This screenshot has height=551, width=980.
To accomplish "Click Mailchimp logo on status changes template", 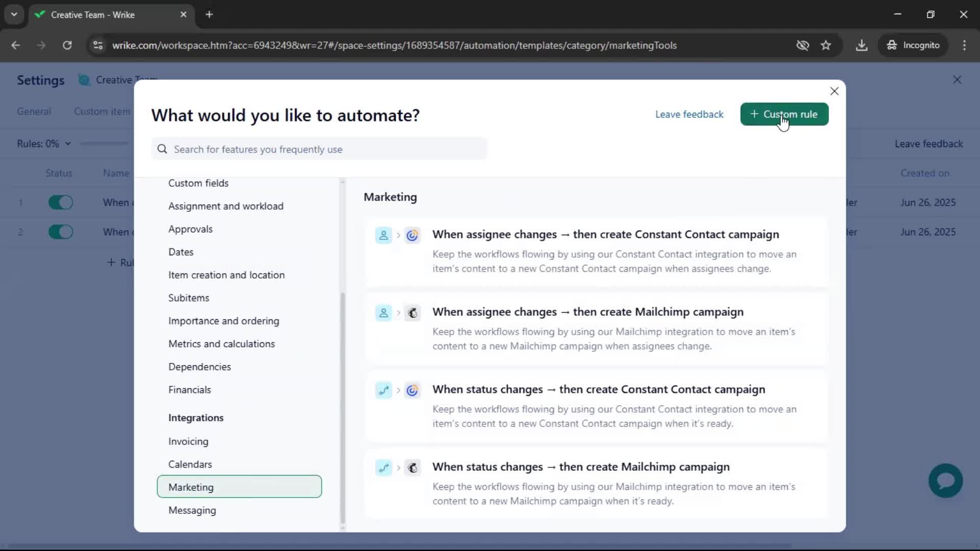I will click(412, 468).
